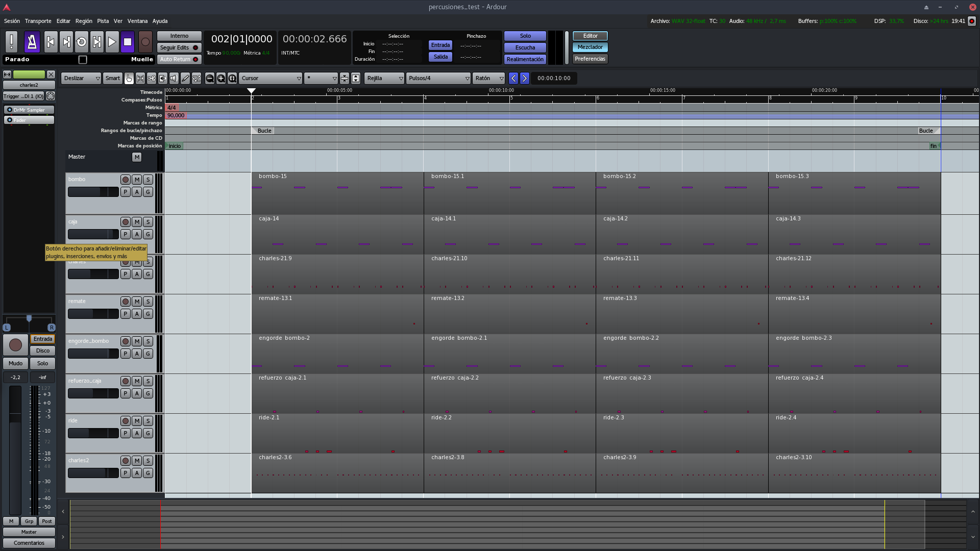Select the cut tool scissors icon
The width and height of the screenshot is (980, 551).
point(152,79)
